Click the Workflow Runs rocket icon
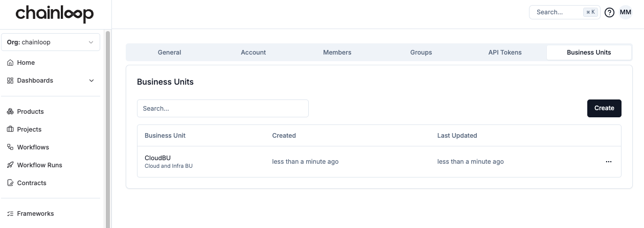The image size is (644, 228). 10,165
